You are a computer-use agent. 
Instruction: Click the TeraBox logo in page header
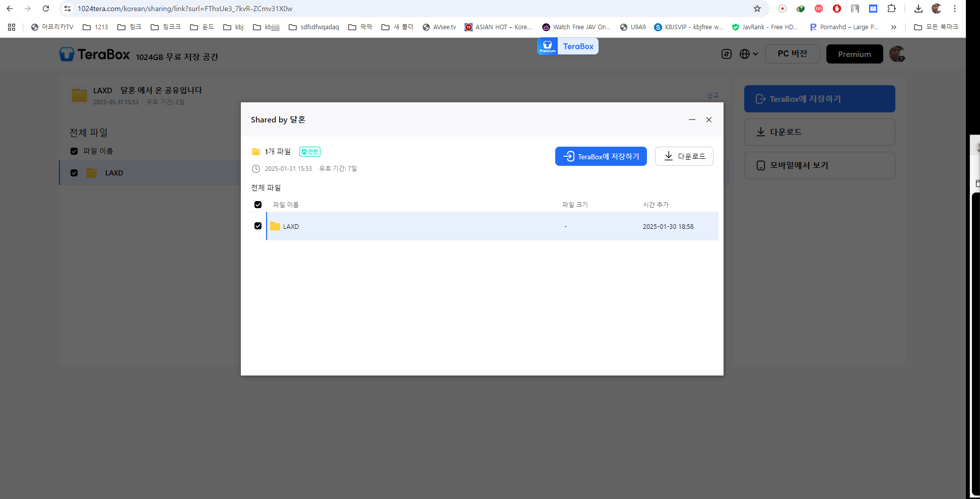[x=95, y=54]
